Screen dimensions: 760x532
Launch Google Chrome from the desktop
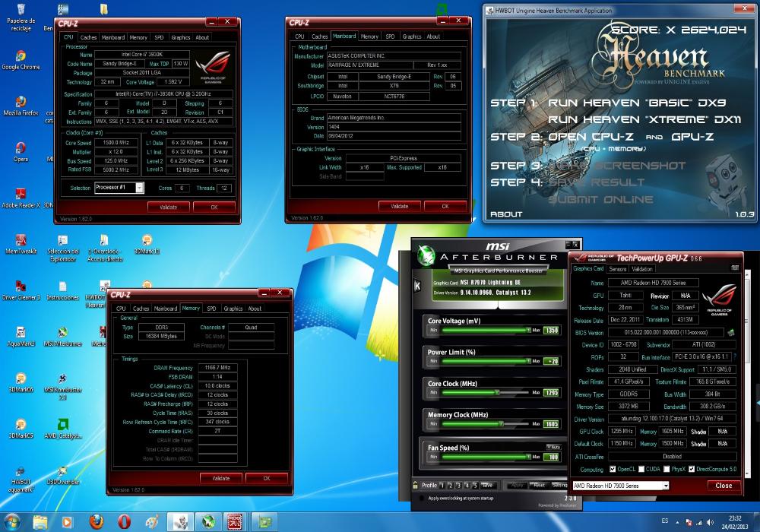pyautogui.click(x=21, y=60)
